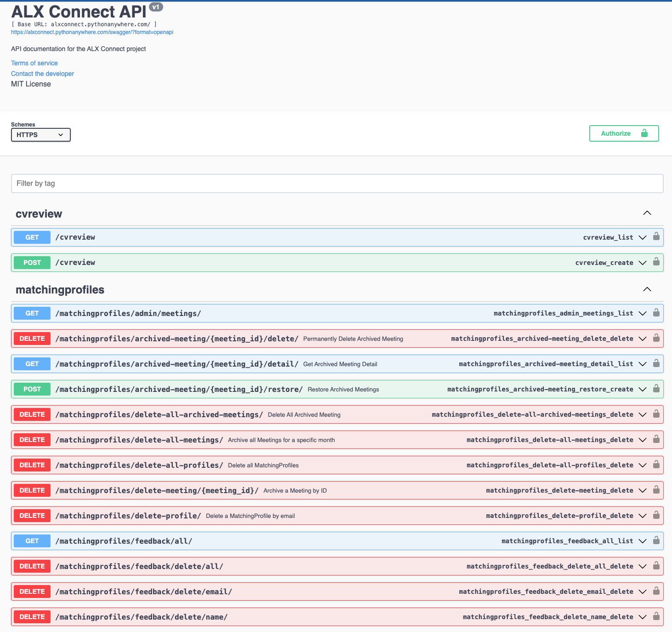Open the DELETE feedback/delete/email endpoint row
Viewport: 672px width, 632px height.
pos(143,592)
